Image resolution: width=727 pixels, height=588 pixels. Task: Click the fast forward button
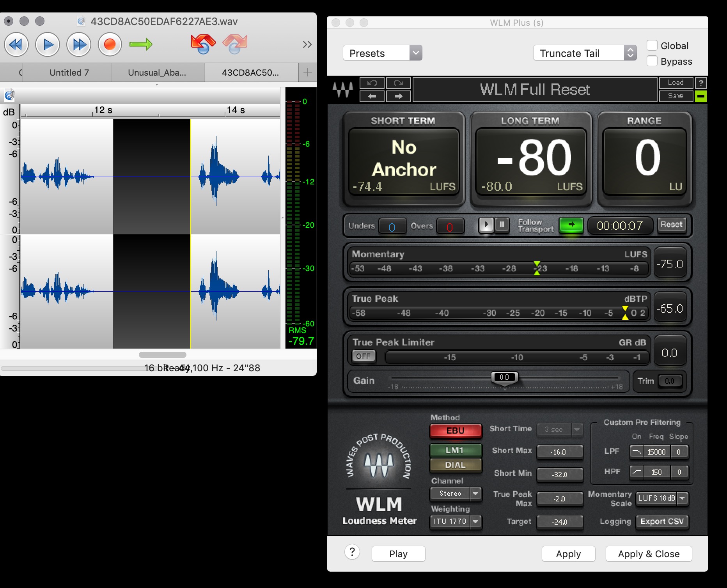point(79,45)
